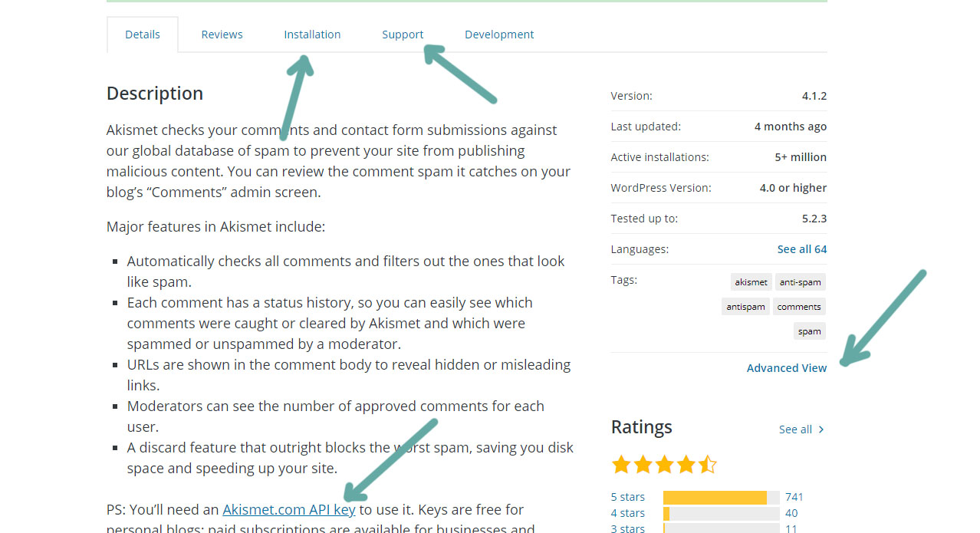Open See all 64 languages link
Screen dimensions: 980x533
(x=801, y=249)
